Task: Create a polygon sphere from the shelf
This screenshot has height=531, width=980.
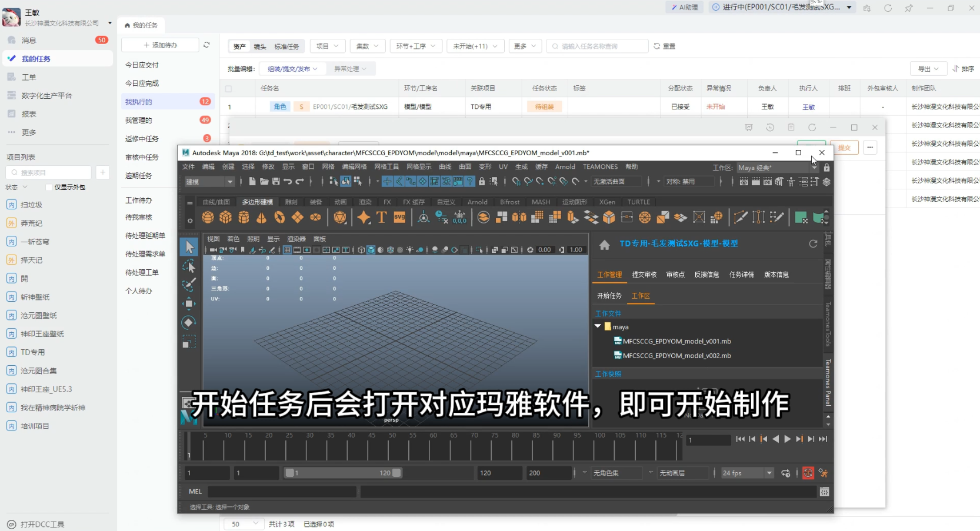Action: click(208, 218)
